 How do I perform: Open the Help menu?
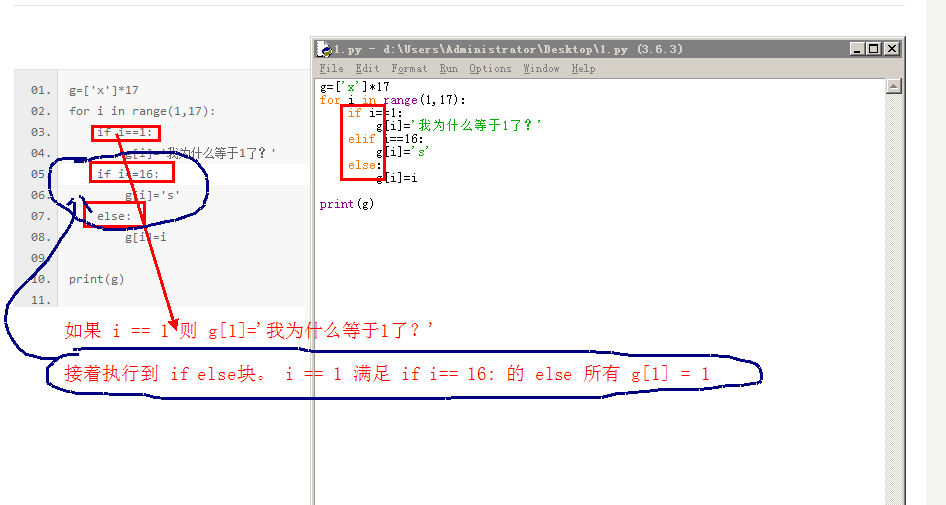583,69
